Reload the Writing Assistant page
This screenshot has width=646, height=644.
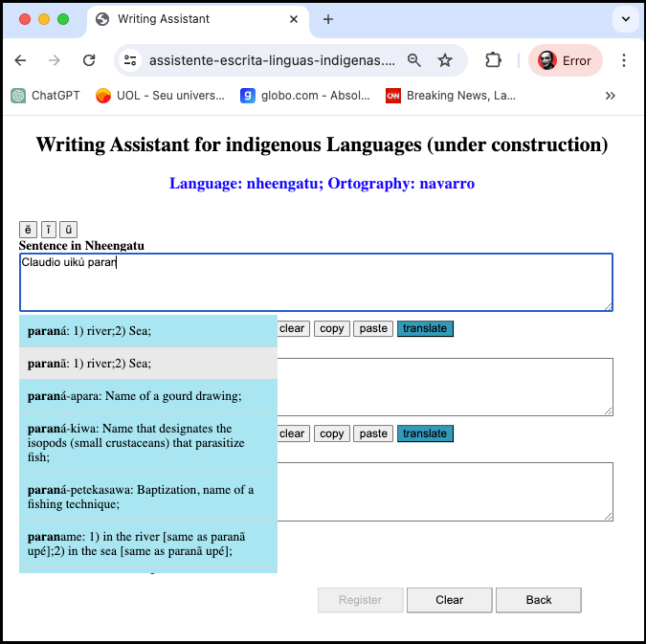coord(89,60)
